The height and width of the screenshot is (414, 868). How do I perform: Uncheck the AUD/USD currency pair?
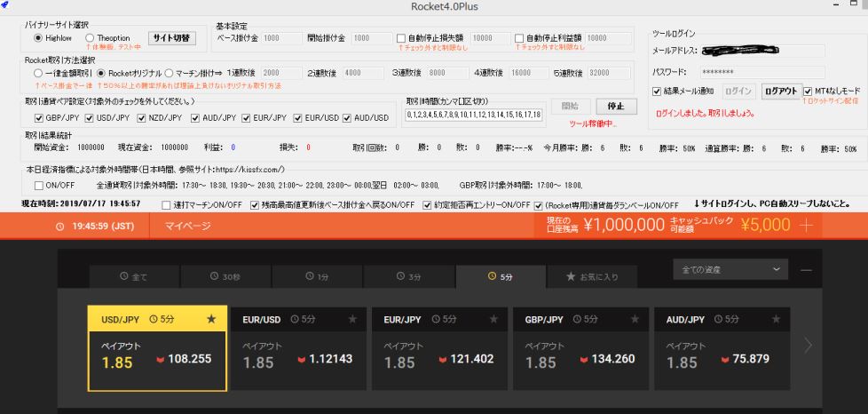coord(347,118)
